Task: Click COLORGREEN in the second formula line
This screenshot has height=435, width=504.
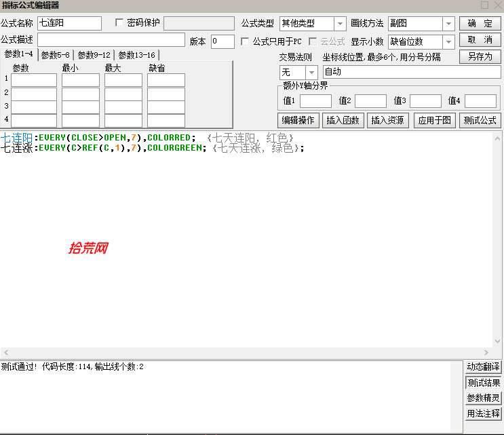Action: pyautogui.click(x=174, y=148)
